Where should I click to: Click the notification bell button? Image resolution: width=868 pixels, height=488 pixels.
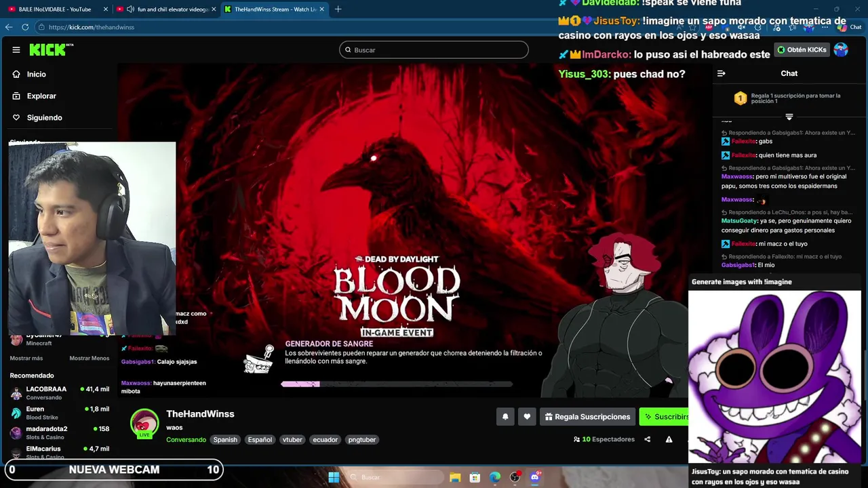coord(505,417)
